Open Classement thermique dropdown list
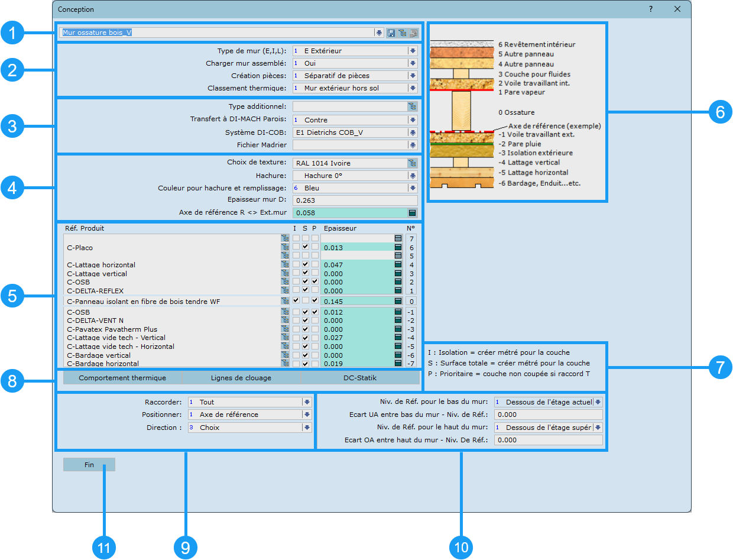The height and width of the screenshot is (560, 733). [x=413, y=88]
